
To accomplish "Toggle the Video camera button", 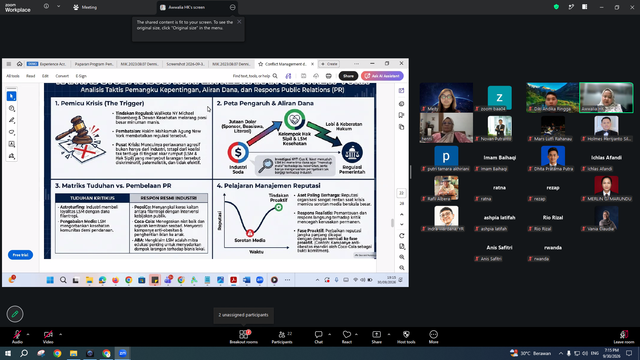I will click(x=48, y=336).
